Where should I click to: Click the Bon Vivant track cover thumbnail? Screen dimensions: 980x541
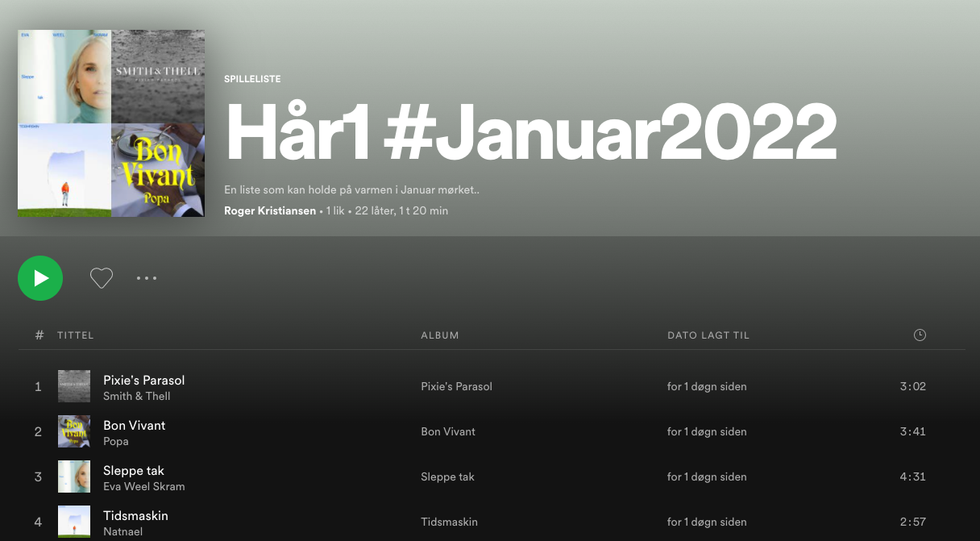[x=74, y=431]
